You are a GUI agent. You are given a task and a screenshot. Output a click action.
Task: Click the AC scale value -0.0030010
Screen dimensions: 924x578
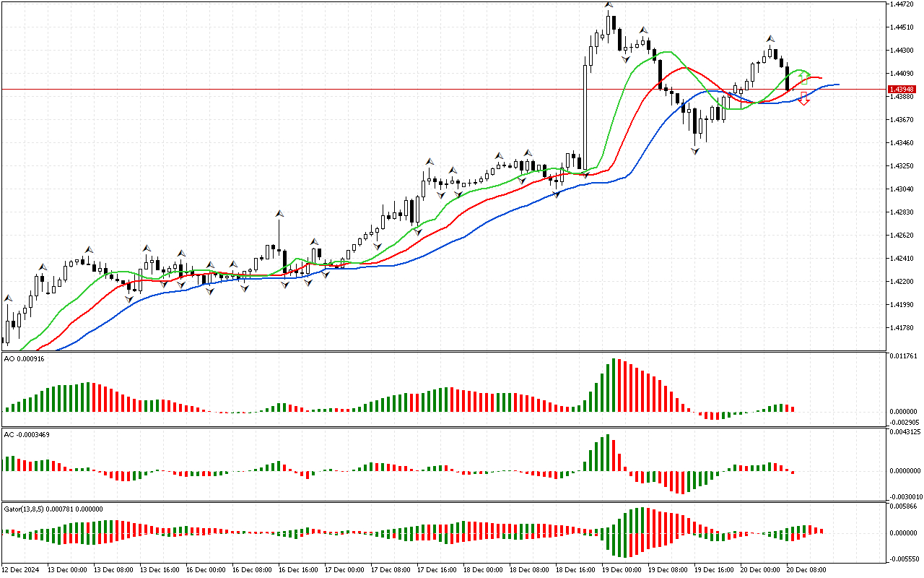(x=905, y=497)
